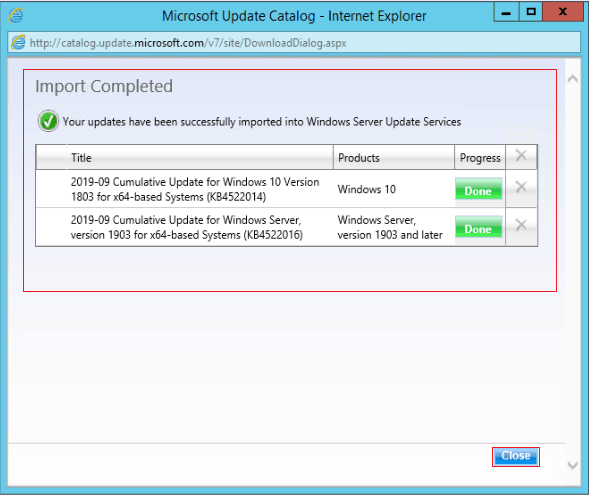Click the Internet Explorer logo in title bar
Viewport: 589px width, 497px height.
click(16, 15)
